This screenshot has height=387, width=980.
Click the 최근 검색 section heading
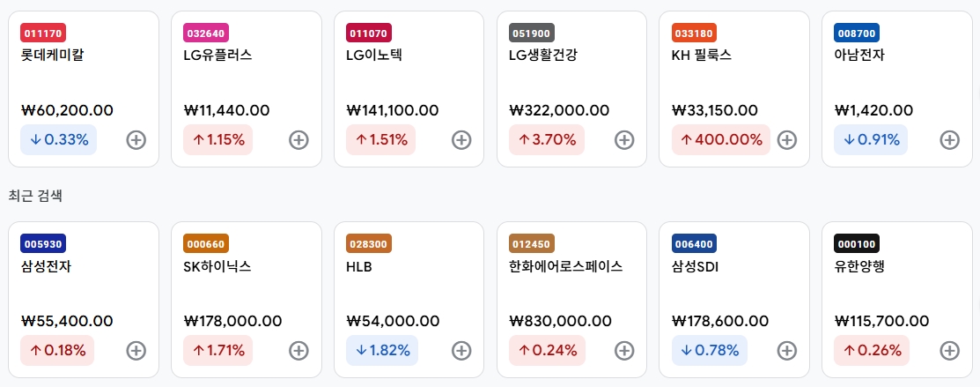(x=35, y=196)
